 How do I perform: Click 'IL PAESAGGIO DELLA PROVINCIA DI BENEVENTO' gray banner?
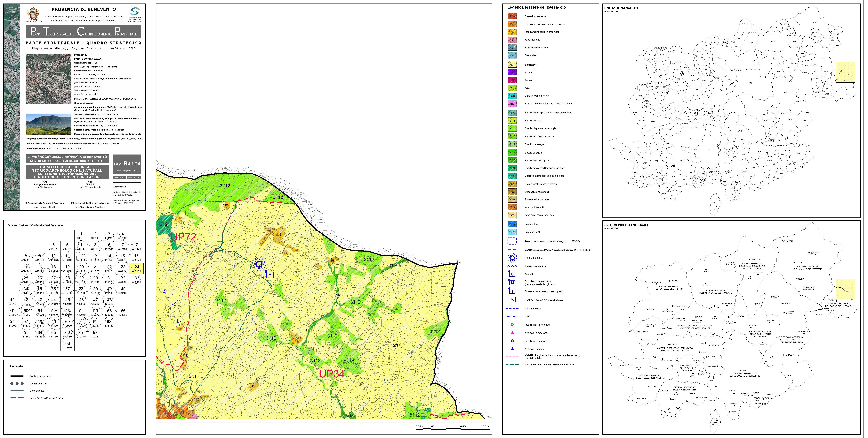tap(67, 159)
